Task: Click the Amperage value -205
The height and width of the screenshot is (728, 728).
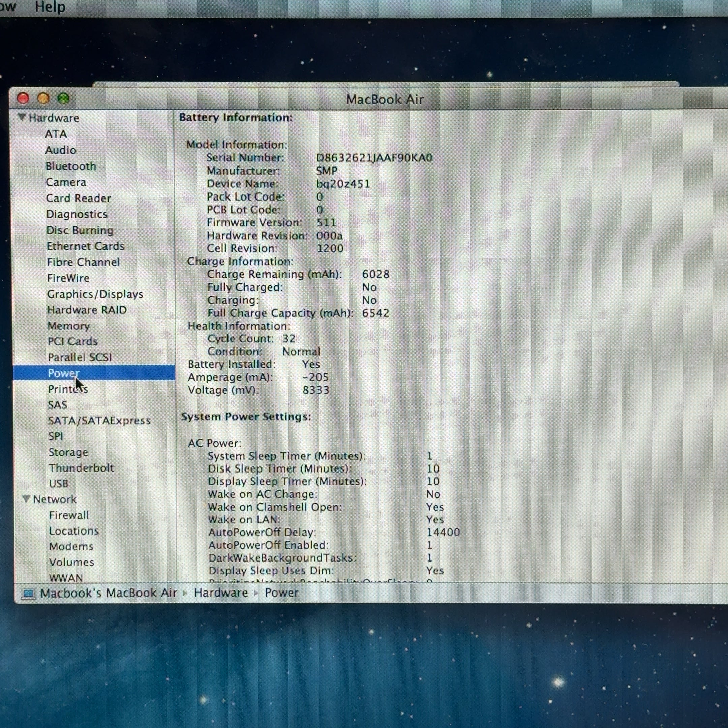Action: [315, 377]
